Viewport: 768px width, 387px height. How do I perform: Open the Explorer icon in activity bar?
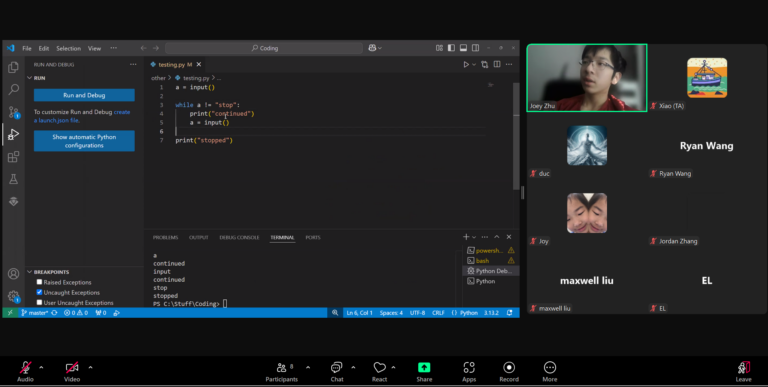pyautogui.click(x=13, y=67)
